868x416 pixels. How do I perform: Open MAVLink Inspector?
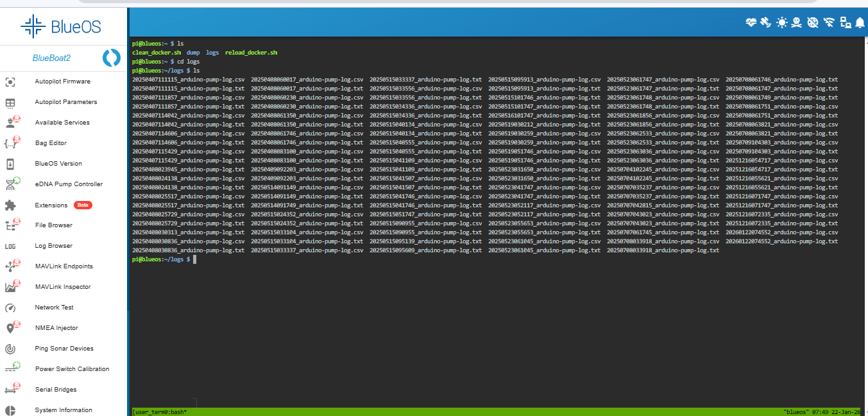[63, 287]
